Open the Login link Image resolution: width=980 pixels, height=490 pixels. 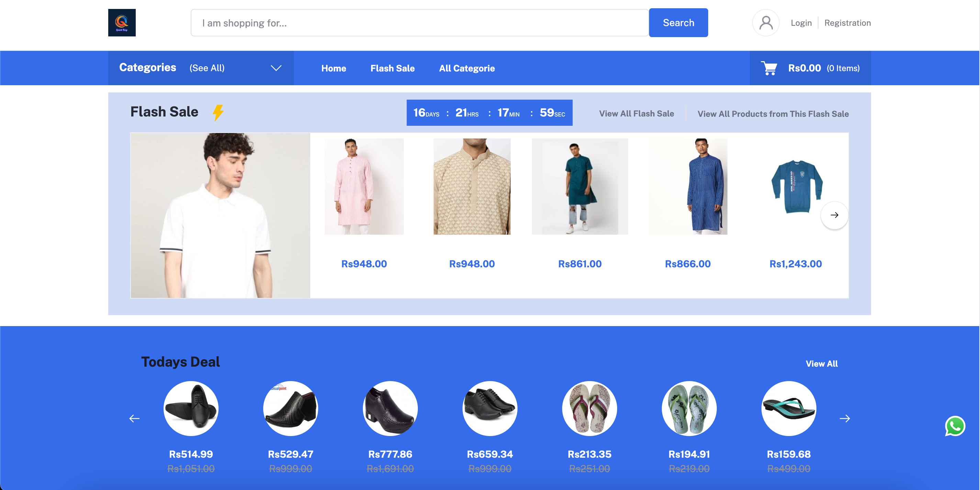click(801, 23)
